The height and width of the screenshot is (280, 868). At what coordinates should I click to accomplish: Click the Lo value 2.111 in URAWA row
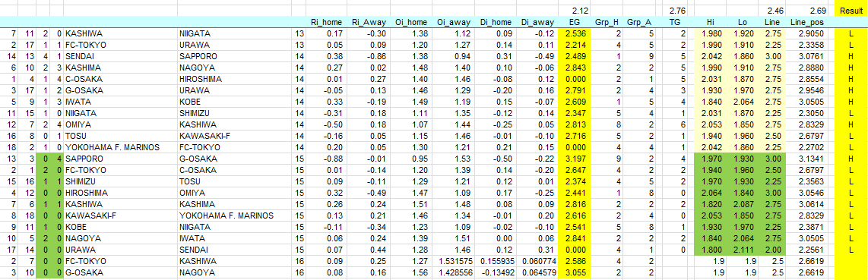pyautogui.click(x=742, y=250)
